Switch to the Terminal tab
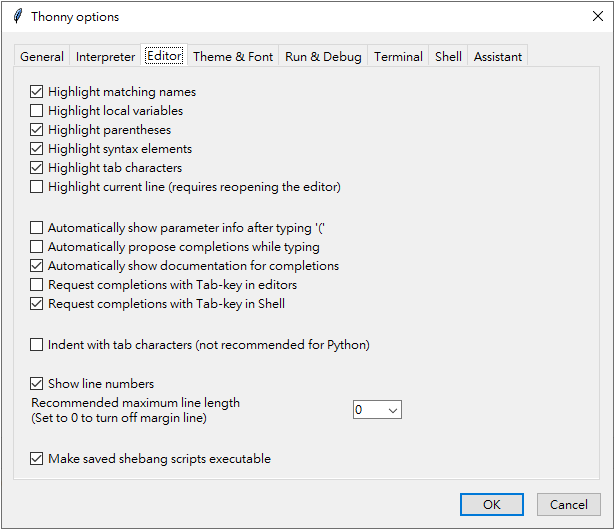 398,57
